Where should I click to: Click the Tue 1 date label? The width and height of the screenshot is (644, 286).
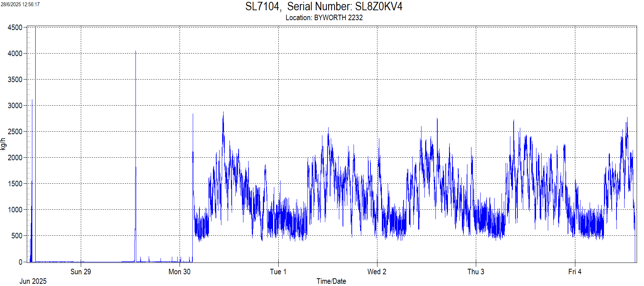278,272
